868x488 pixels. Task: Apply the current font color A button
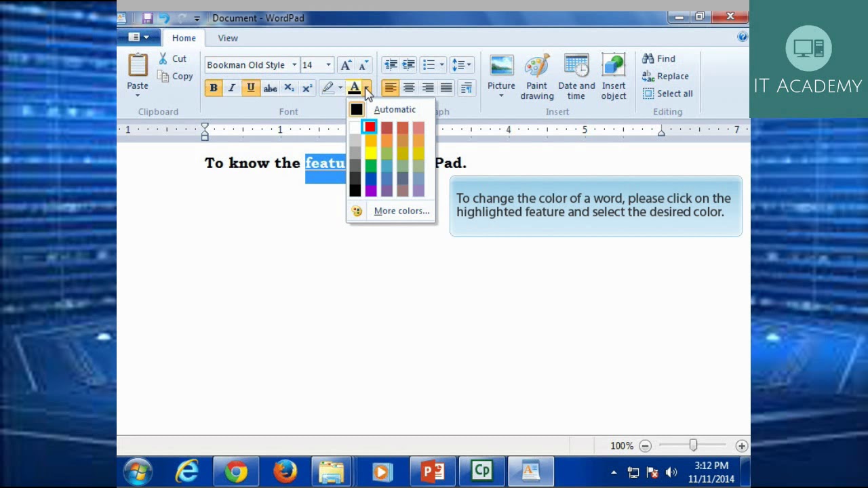pyautogui.click(x=354, y=88)
